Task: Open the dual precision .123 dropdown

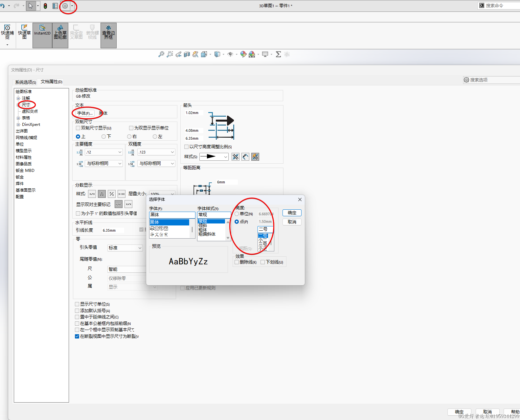Action: tap(156, 152)
